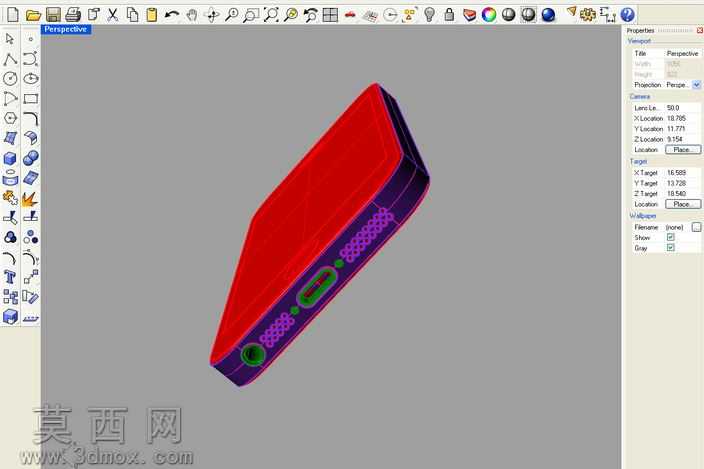This screenshot has width=704, height=469.
Task: Click the Z Target value field
Action: [x=682, y=193]
